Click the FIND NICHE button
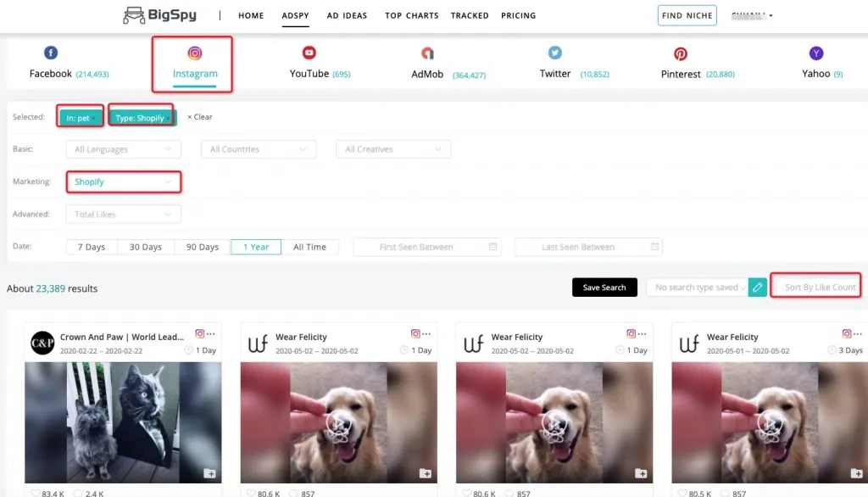This screenshot has width=868, height=497. (x=687, y=14)
